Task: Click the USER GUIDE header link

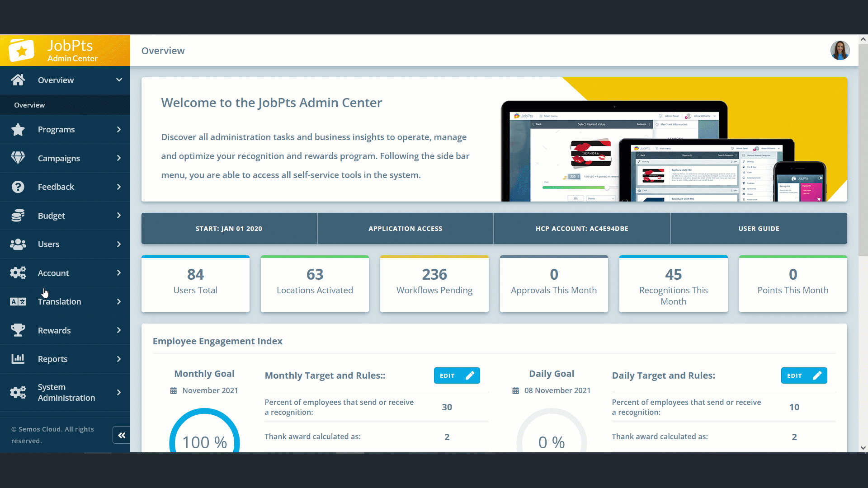Action: point(758,228)
